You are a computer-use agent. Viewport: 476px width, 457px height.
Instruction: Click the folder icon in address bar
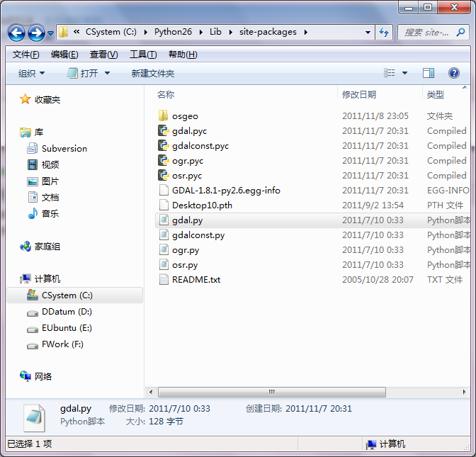[63, 32]
